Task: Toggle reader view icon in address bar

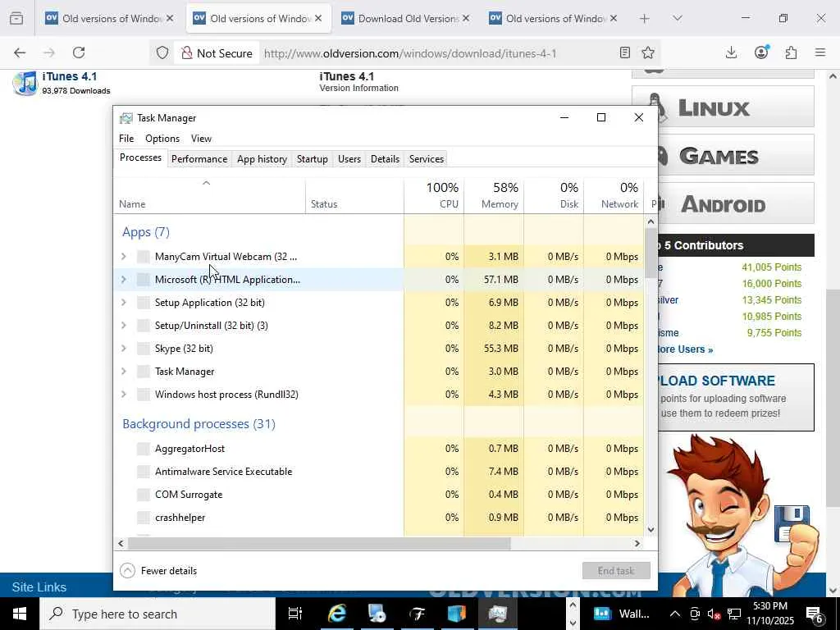Action: click(624, 52)
